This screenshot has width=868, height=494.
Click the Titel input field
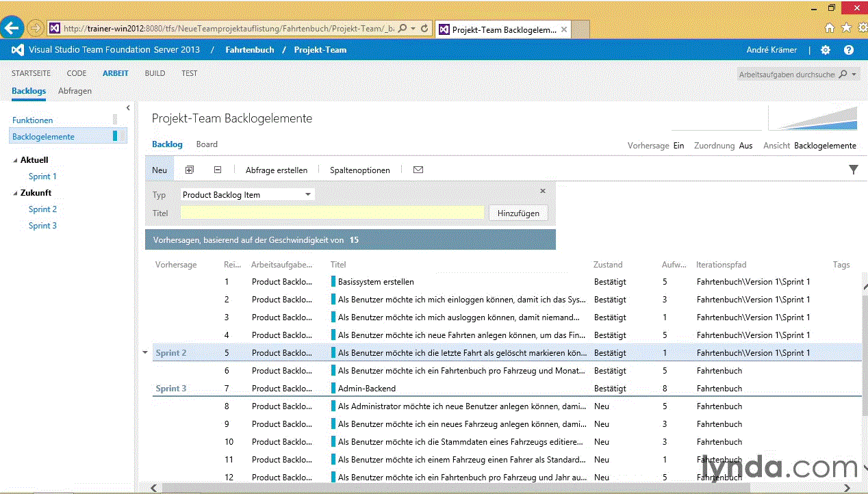(x=332, y=213)
